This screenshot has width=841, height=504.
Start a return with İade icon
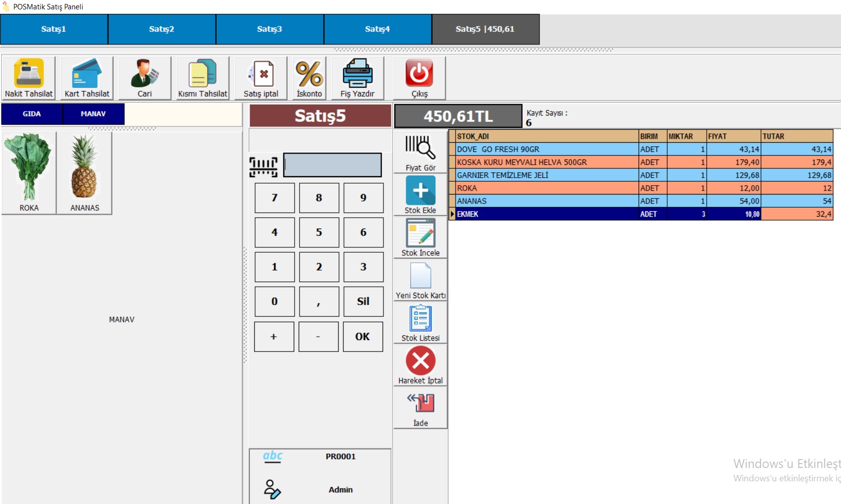pyautogui.click(x=420, y=404)
